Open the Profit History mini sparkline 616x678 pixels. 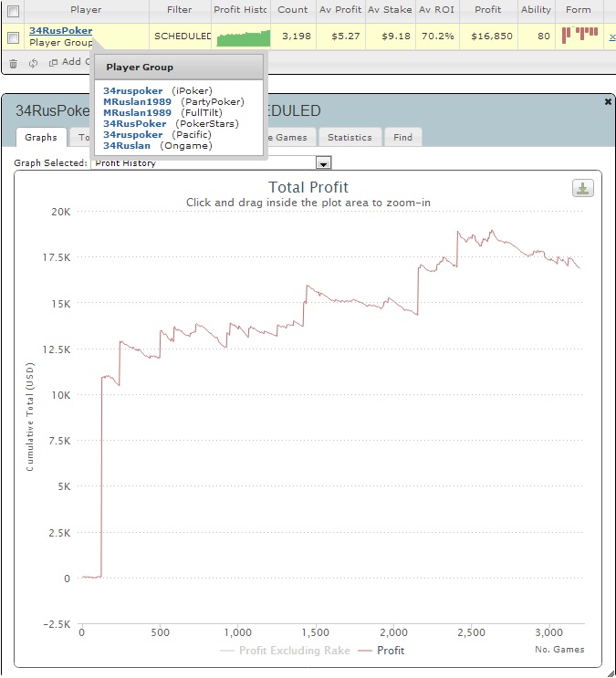(243, 37)
